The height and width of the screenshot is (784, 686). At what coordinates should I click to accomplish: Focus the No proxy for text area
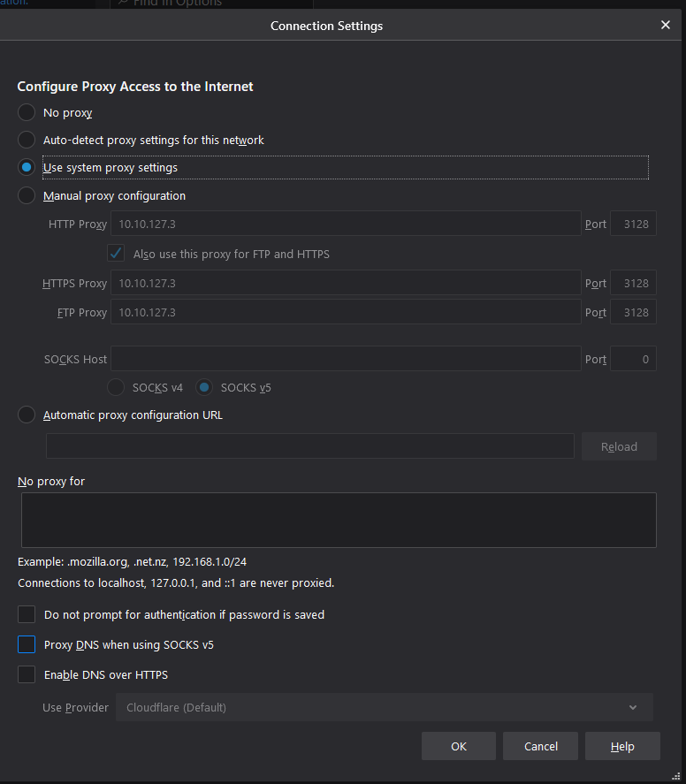pos(339,520)
